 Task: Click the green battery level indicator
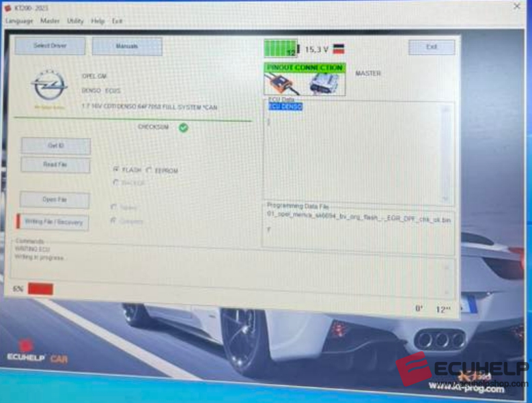281,48
